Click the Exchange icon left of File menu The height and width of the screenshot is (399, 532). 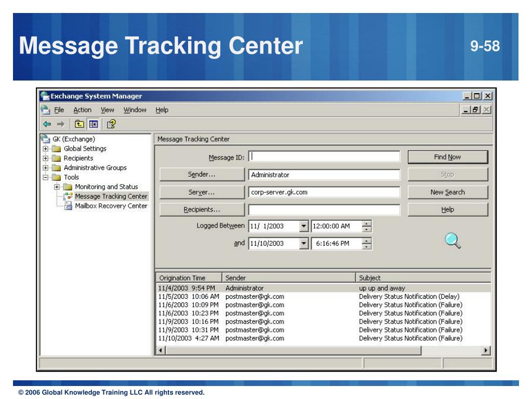coord(46,110)
